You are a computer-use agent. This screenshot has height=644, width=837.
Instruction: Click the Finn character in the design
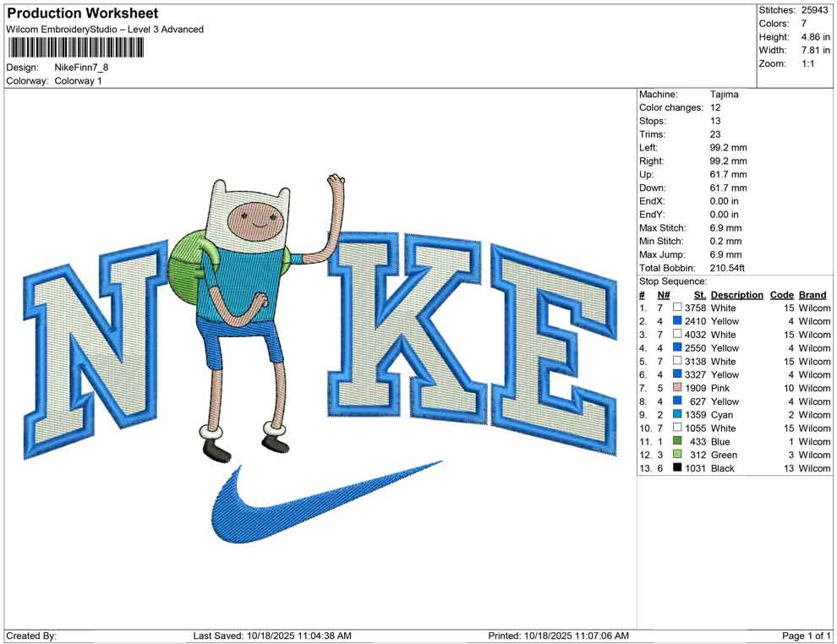255,318
